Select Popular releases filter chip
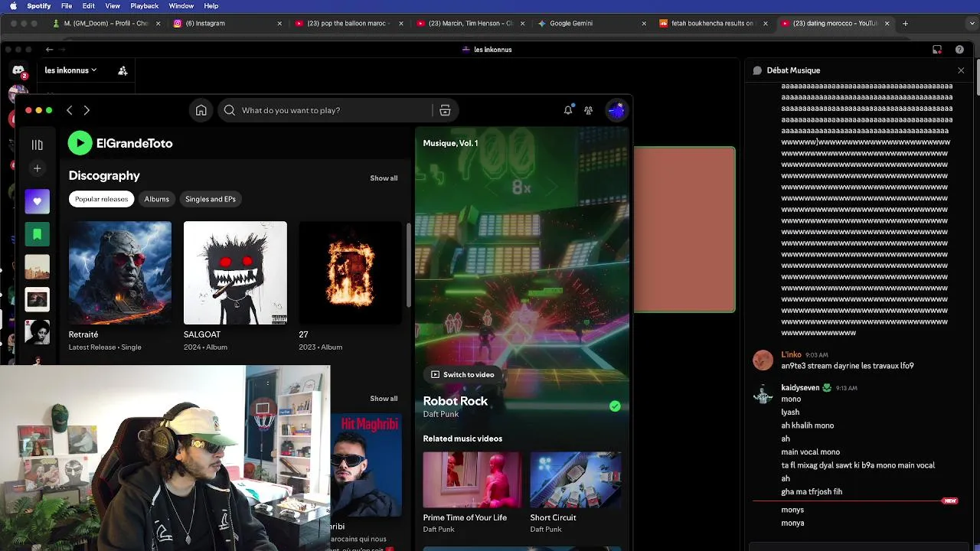Screen dimensions: 980x551 [101, 199]
